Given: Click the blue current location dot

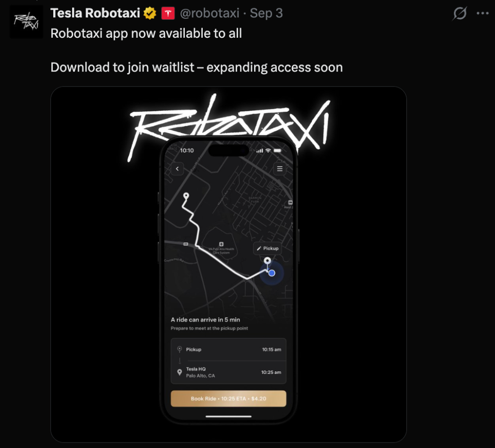Looking at the screenshot, I should [x=272, y=273].
